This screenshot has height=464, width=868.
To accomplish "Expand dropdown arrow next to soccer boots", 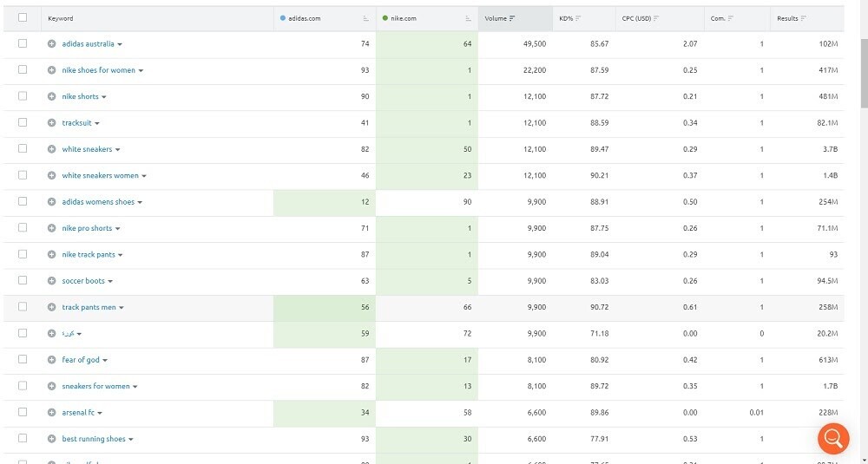I will [110, 282].
